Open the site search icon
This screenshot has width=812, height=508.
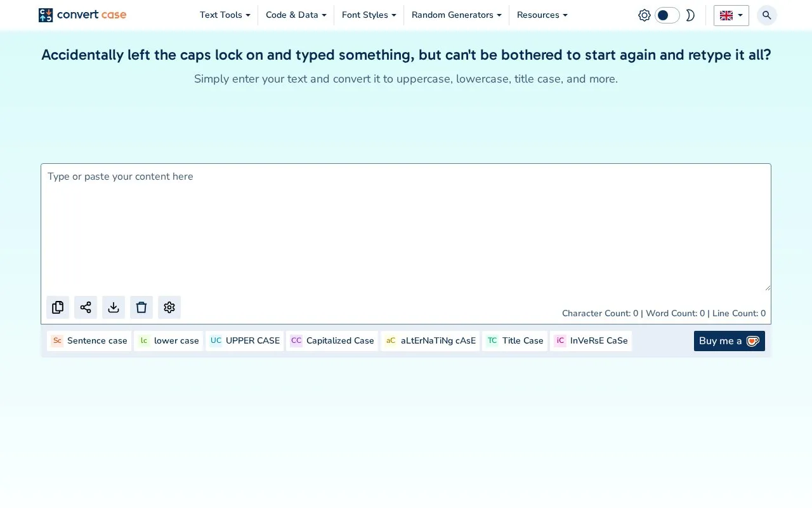[x=767, y=15]
